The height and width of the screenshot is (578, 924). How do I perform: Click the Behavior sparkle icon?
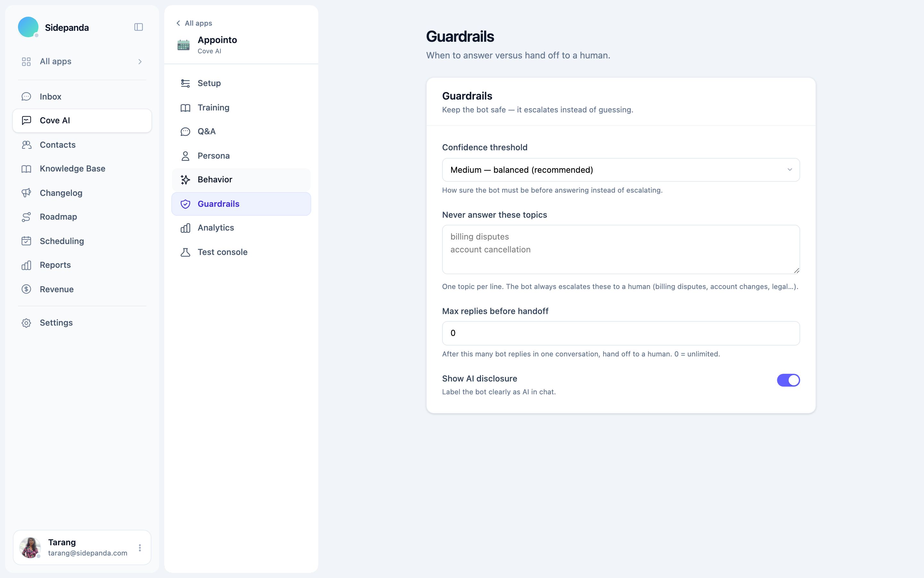185,180
